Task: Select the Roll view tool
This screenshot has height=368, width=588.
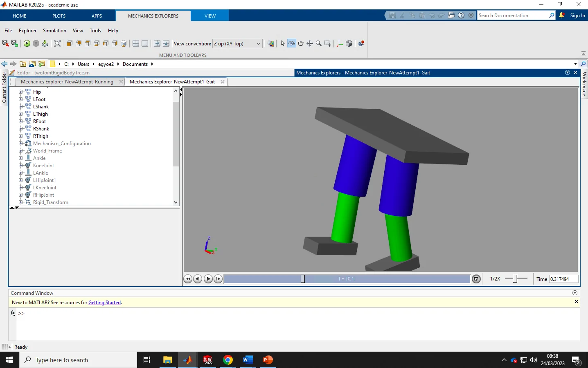Action: point(301,43)
